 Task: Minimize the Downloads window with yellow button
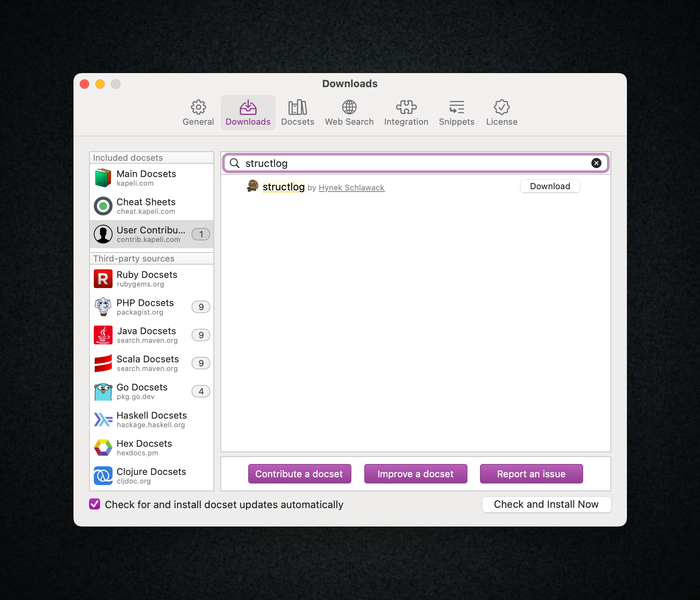click(x=100, y=84)
